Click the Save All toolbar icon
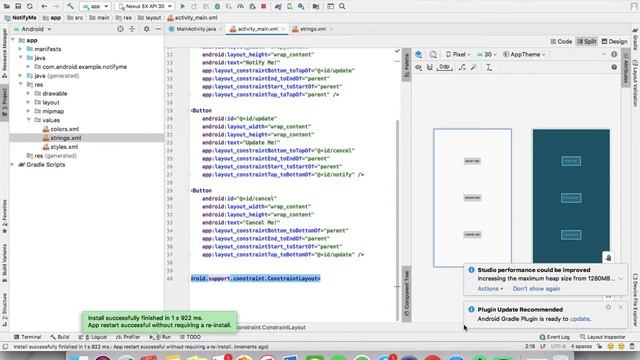 (x=18, y=7)
